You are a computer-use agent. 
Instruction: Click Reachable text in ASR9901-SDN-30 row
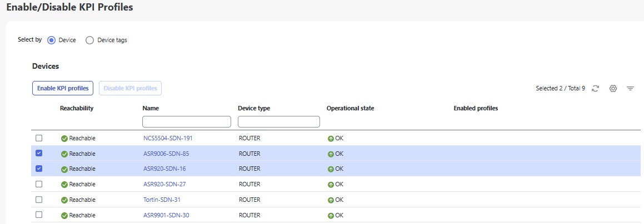[x=82, y=215]
